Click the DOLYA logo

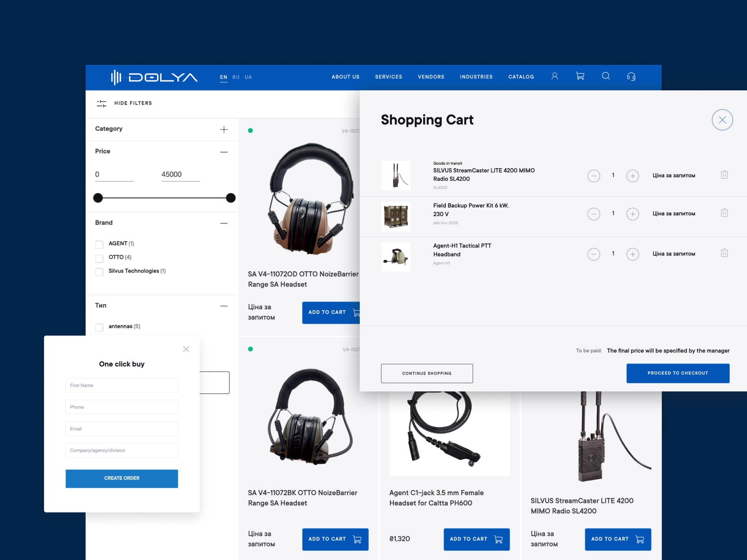[154, 77]
